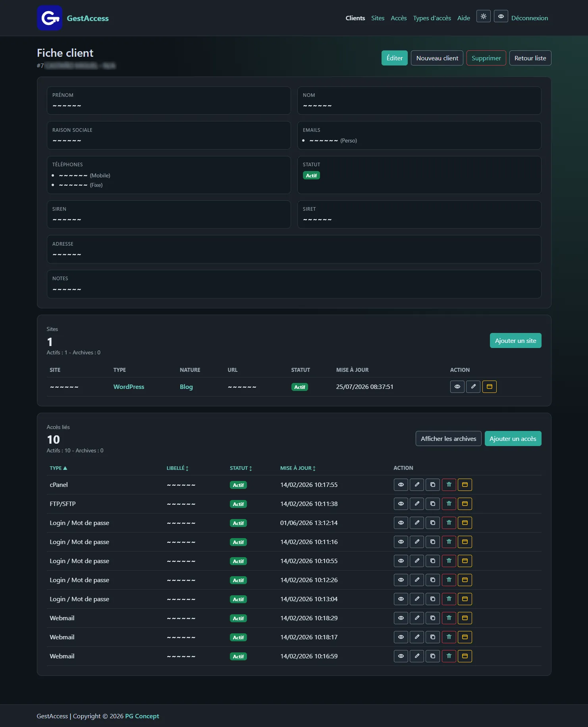Archive the cPanel access yellow icon
Viewport: 588px width, 727px height.
pyautogui.click(x=465, y=485)
